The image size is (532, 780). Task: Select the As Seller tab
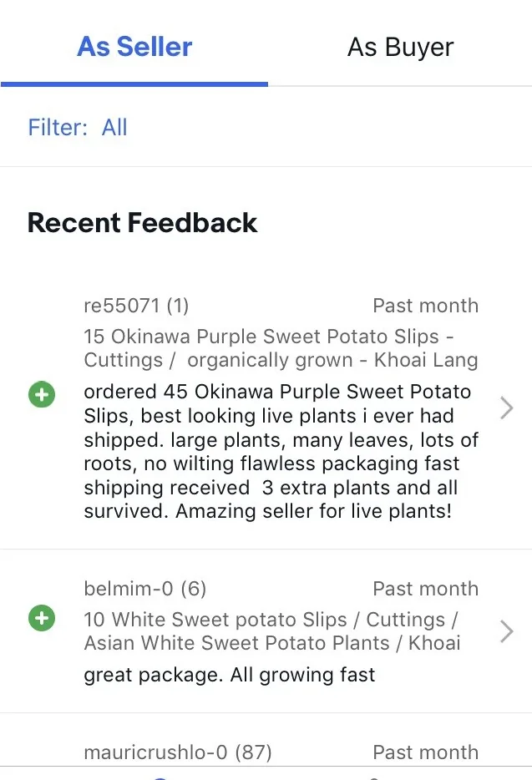[134, 47]
